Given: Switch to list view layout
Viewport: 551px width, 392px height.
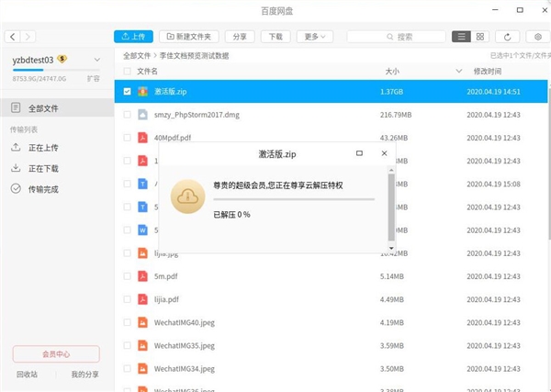Looking at the screenshot, I should tap(462, 37).
